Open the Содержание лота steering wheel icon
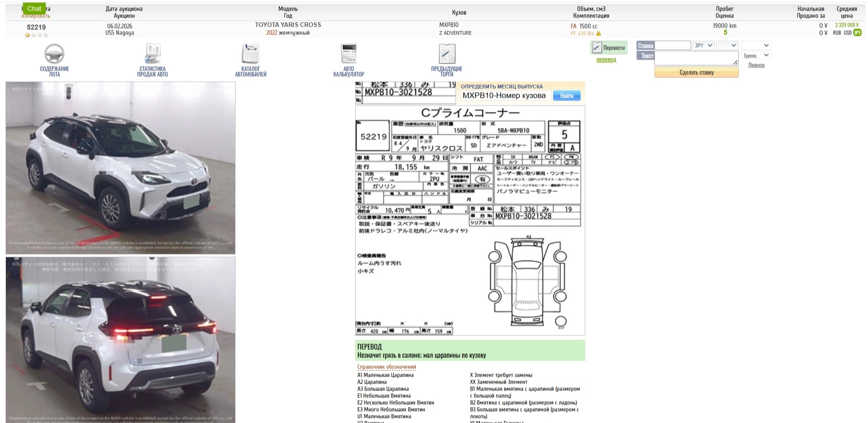The image size is (868, 423). click(x=54, y=54)
